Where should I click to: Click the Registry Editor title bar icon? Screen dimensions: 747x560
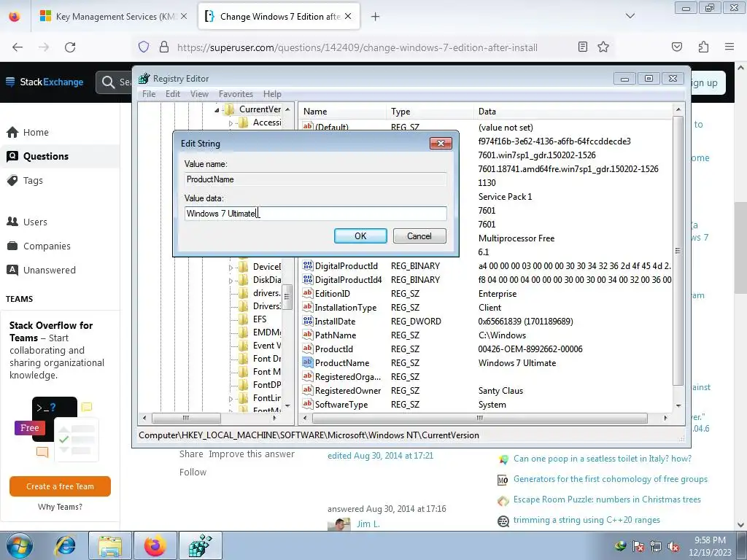pyautogui.click(x=144, y=79)
